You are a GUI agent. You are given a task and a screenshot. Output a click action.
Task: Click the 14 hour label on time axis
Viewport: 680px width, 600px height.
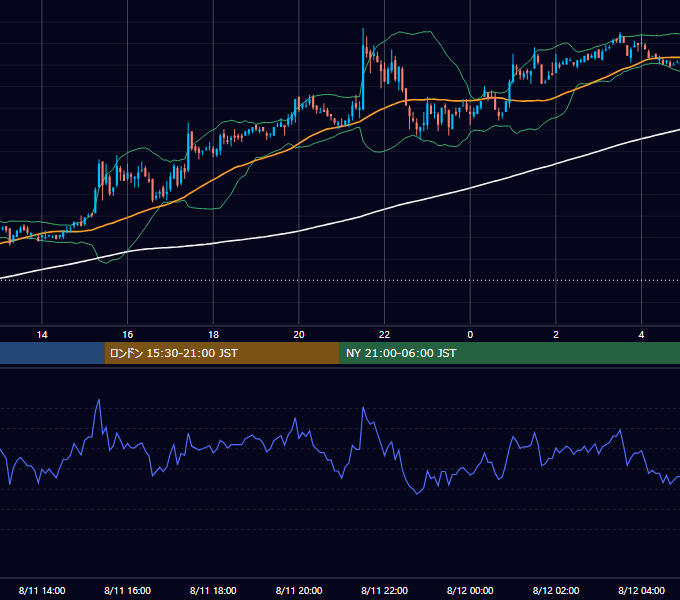point(42,335)
